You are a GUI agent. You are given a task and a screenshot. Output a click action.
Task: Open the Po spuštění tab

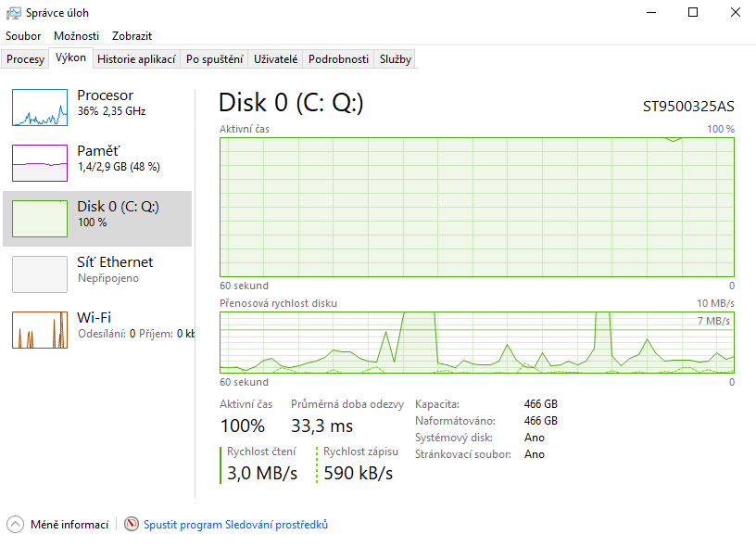pyautogui.click(x=214, y=59)
